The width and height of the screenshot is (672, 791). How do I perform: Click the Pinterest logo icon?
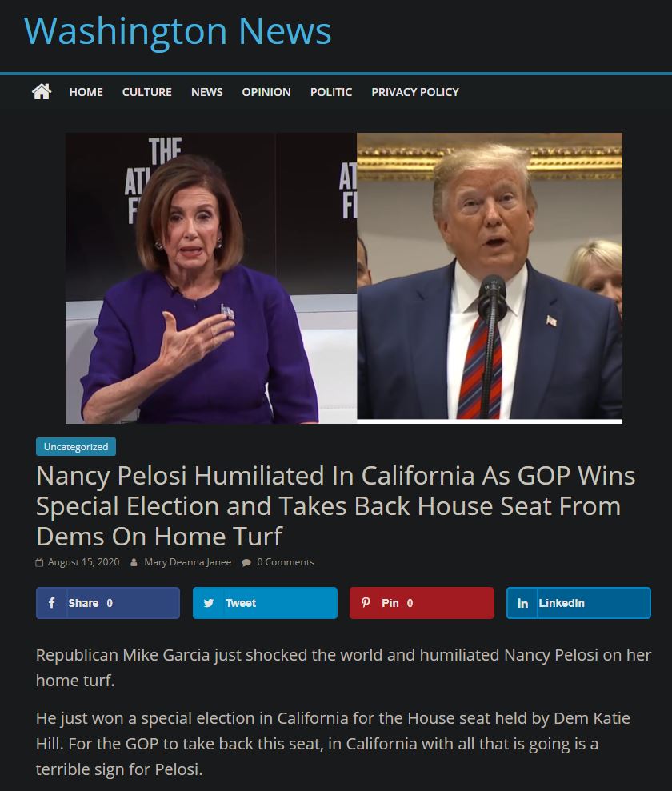tap(366, 602)
